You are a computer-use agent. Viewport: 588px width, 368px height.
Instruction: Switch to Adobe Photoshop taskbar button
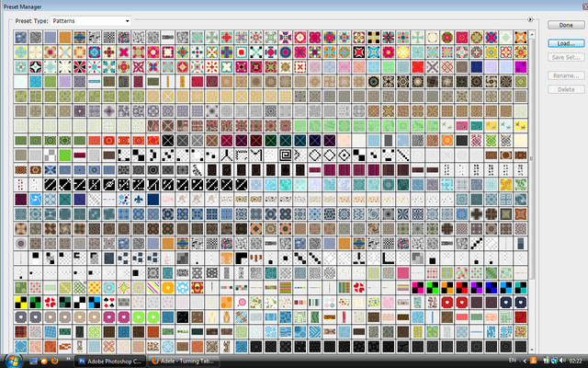point(110,362)
